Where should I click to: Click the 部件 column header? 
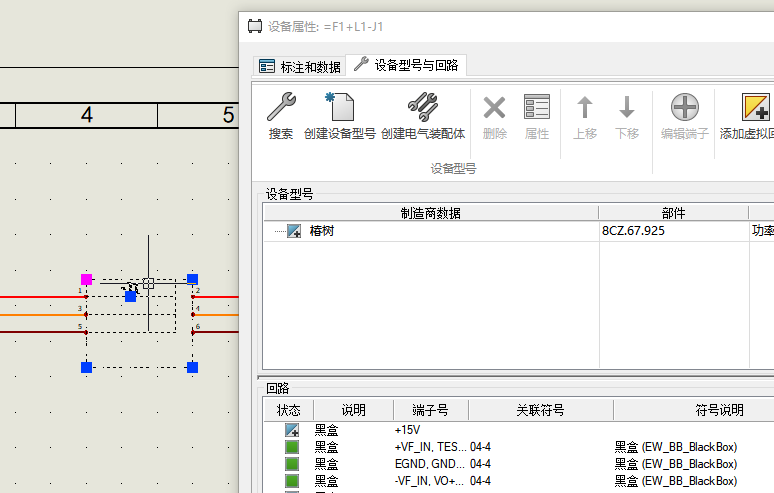pyautogui.click(x=673, y=213)
